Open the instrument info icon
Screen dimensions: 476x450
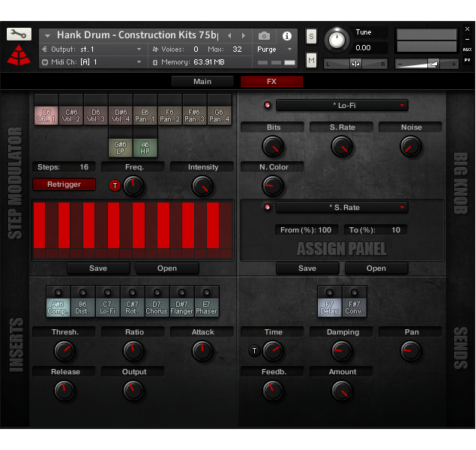click(x=286, y=35)
